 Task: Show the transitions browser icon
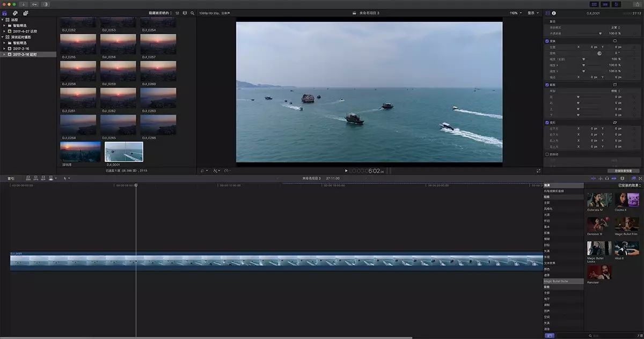(x=640, y=178)
